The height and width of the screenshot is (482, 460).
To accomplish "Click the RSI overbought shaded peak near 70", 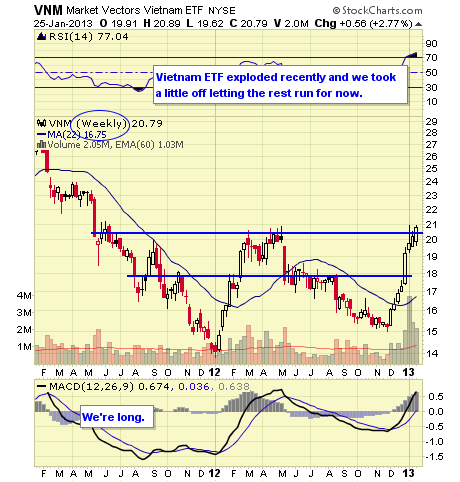I will pyautogui.click(x=411, y=55).
